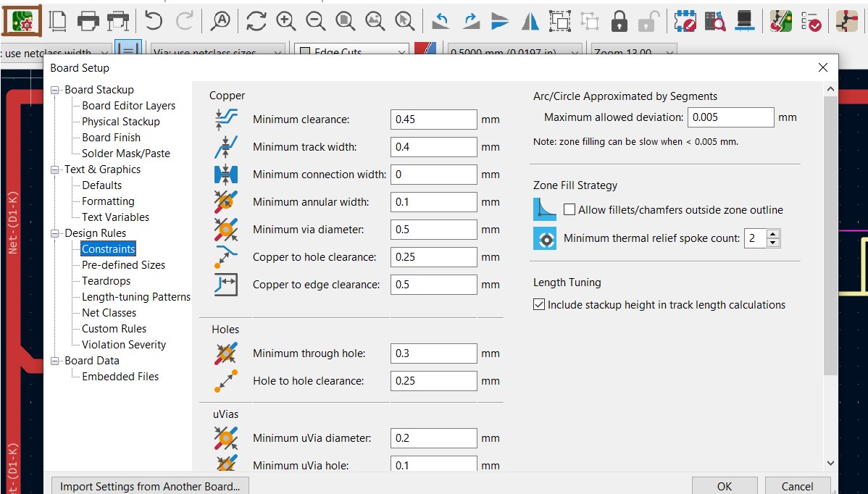Toggle automatic track width button
Image resolution: width=868 pixels, height=494 pixels.
coord(128,48)
